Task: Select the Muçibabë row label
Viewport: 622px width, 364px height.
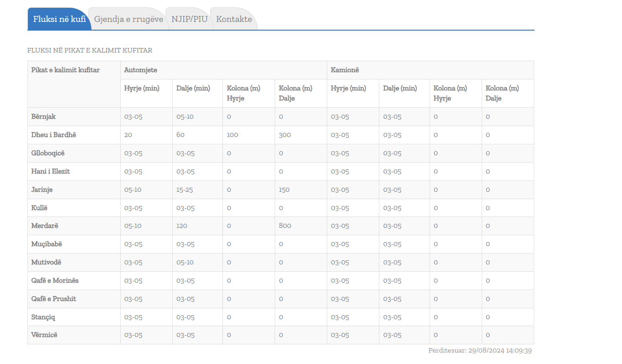Action: pos(47,244)
